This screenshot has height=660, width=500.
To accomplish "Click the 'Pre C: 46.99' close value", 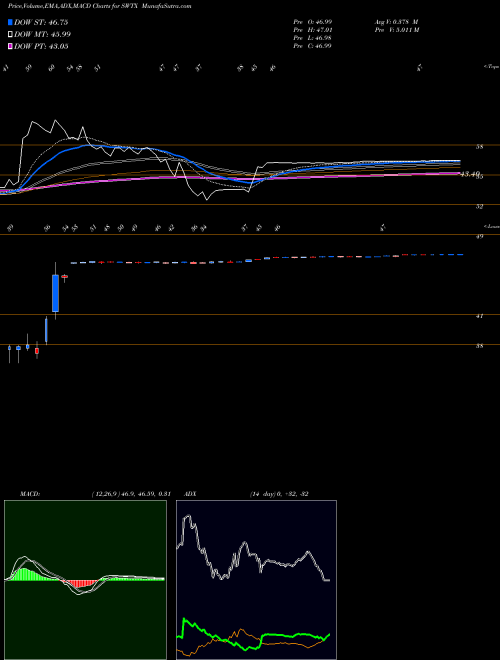I will point(312,46).
